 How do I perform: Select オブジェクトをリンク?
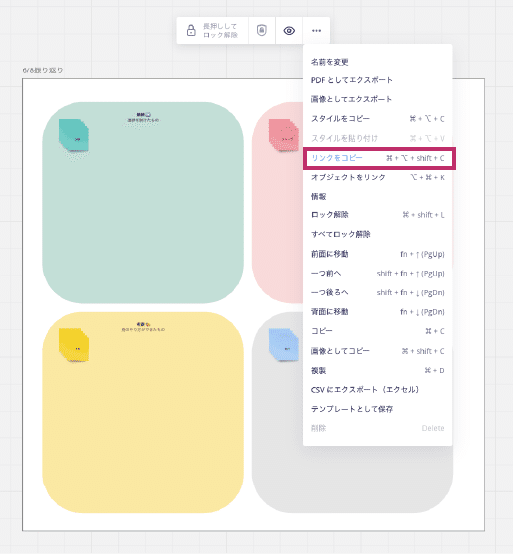click(377, 177)
